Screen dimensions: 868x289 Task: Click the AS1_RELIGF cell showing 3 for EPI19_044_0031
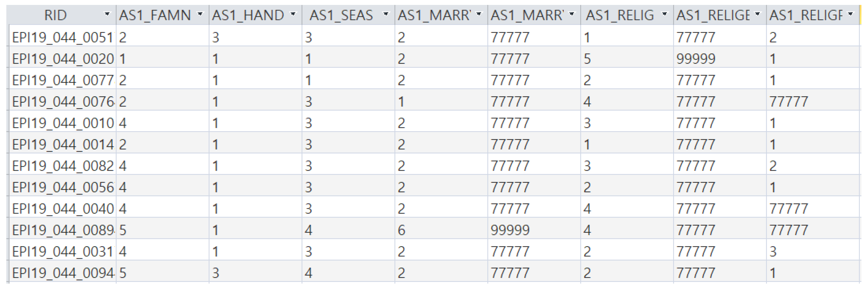coord(773,251)
